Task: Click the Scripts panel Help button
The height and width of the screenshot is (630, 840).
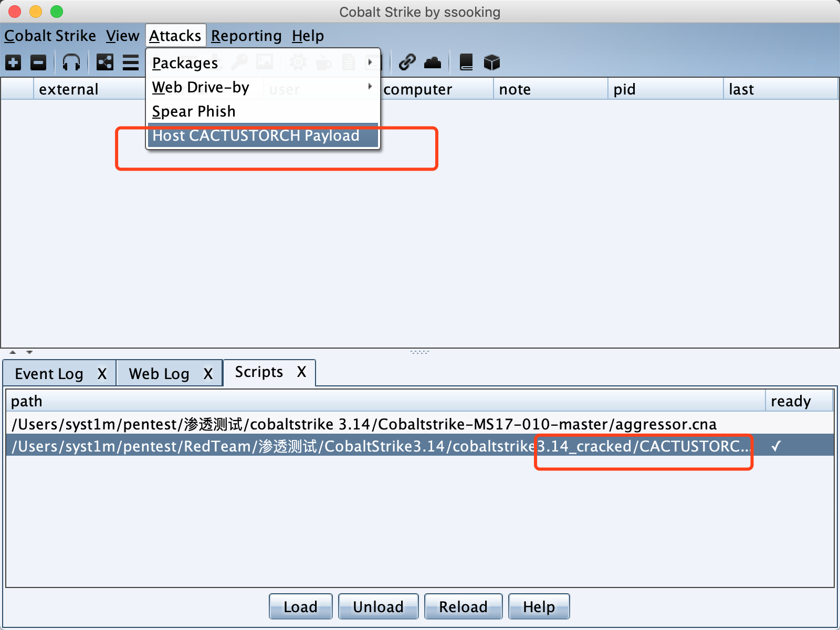Action: pos(539,607)
